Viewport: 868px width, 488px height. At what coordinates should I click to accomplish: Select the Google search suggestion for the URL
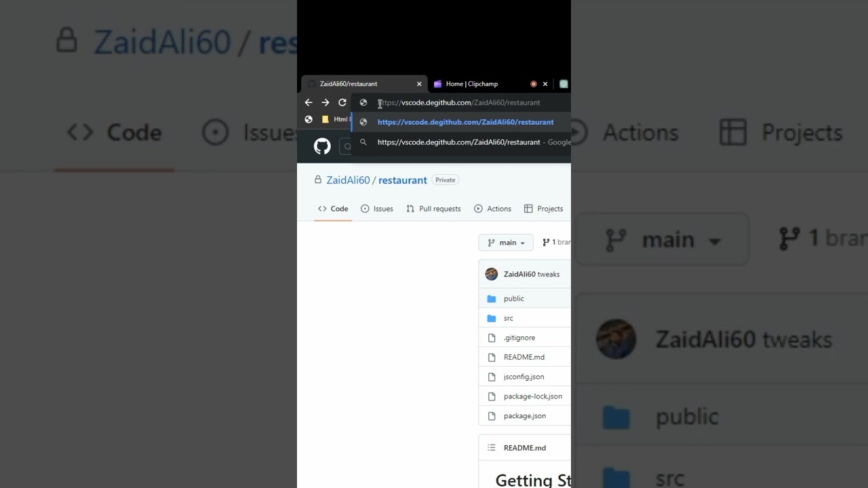(461, 142)
